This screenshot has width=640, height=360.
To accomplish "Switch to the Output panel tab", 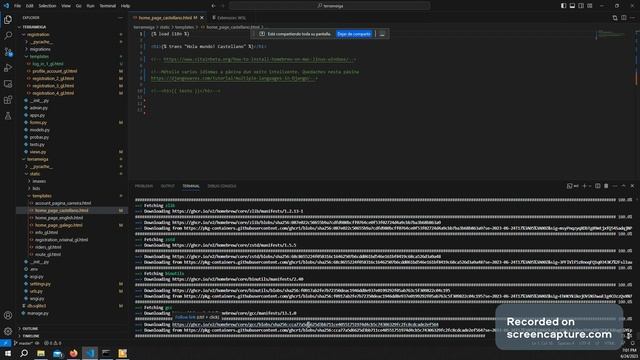I will click(168, 186).
